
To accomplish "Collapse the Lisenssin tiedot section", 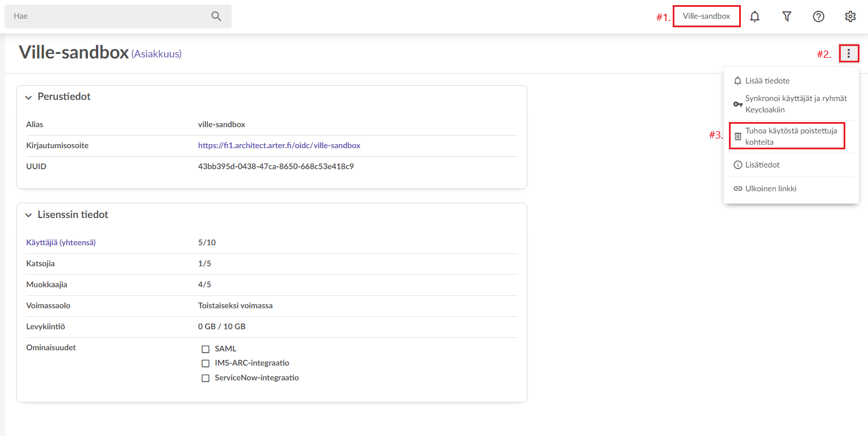I will tap(28, 215).
